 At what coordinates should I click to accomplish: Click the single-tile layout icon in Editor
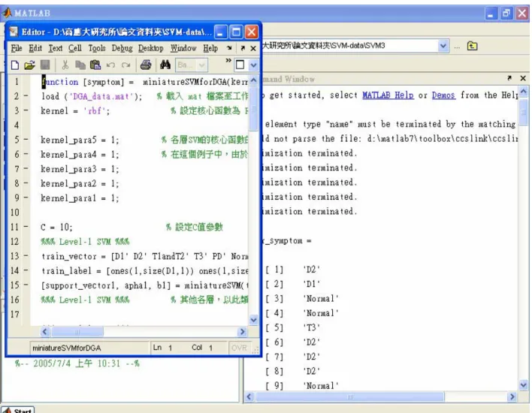pyautogui.click(x=240, y=65)
